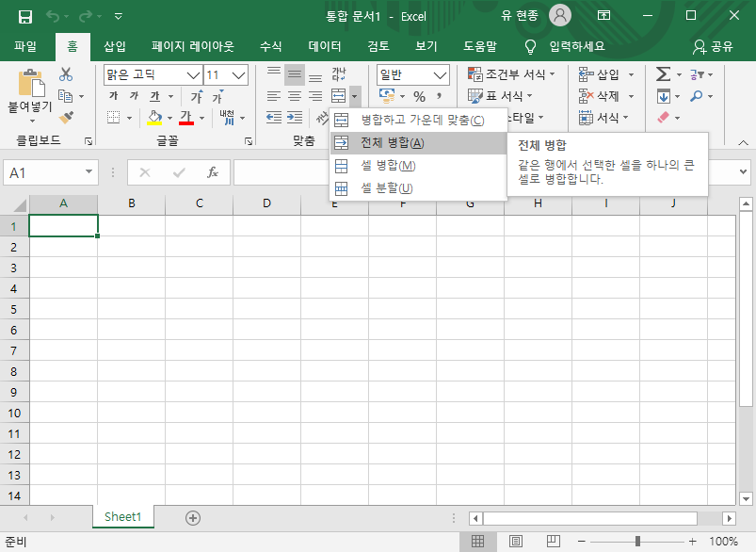Click the AutoSum sigma icon
This screenshot has width=756, height=552.
[664, 74]
